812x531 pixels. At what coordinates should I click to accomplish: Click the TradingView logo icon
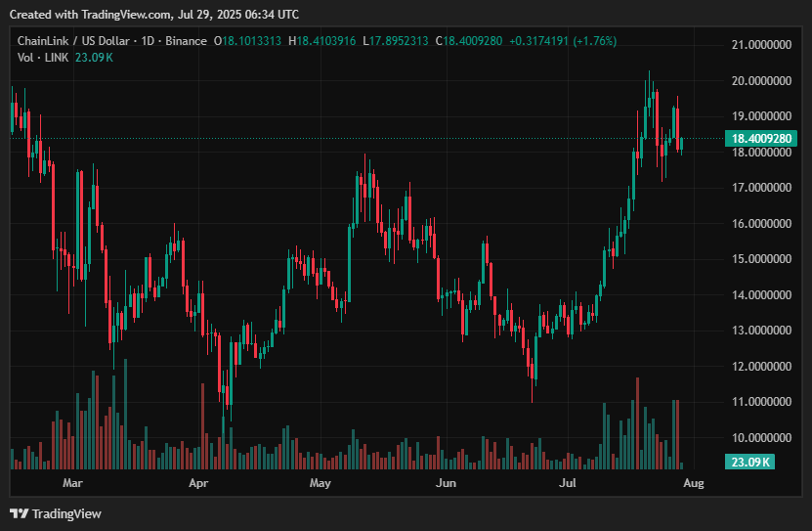(x=19, y=513)
